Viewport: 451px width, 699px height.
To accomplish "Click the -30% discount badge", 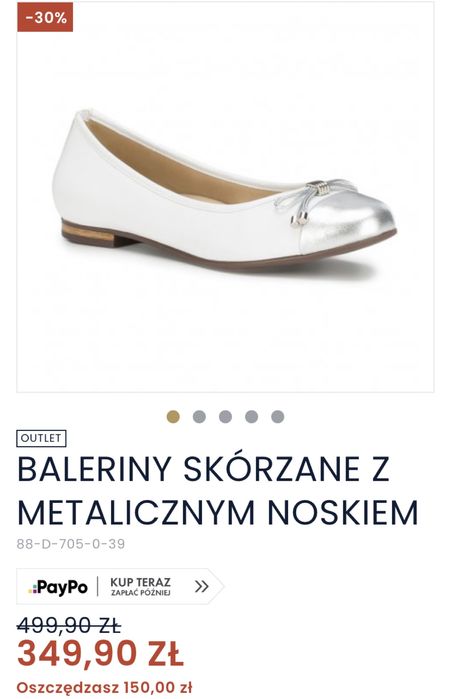I will 45,17.
